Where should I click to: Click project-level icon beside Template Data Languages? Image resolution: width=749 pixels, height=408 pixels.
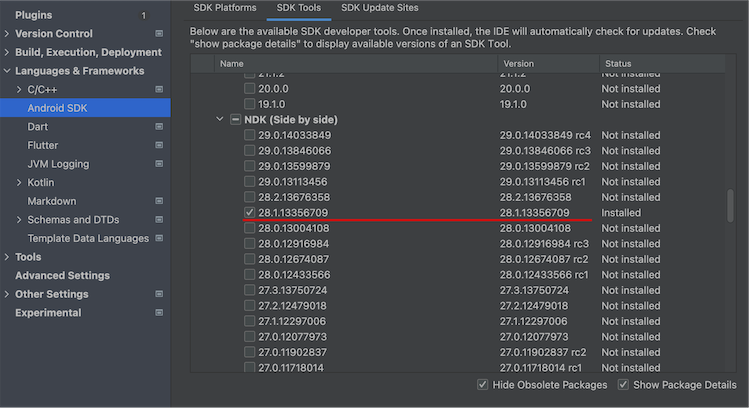tap(159, 238)
